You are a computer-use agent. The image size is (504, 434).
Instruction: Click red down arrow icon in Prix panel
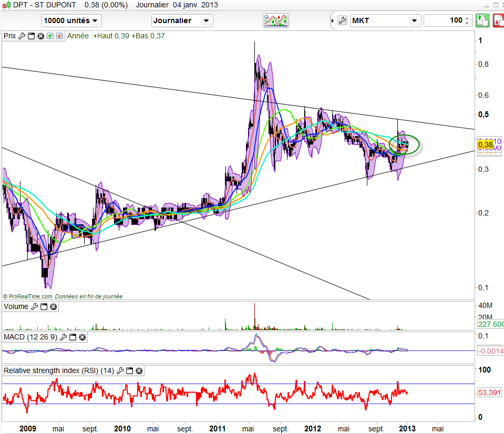click(59, 36)
